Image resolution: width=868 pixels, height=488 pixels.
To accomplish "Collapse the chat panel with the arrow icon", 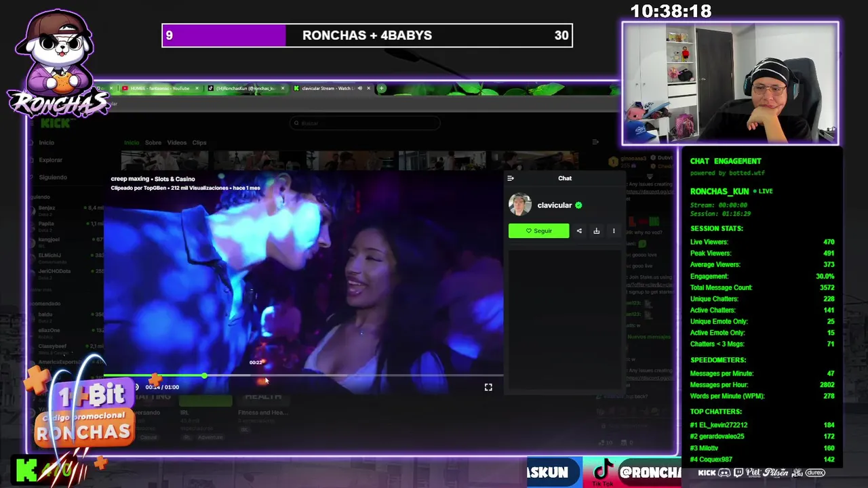I will tap(511, 178).
